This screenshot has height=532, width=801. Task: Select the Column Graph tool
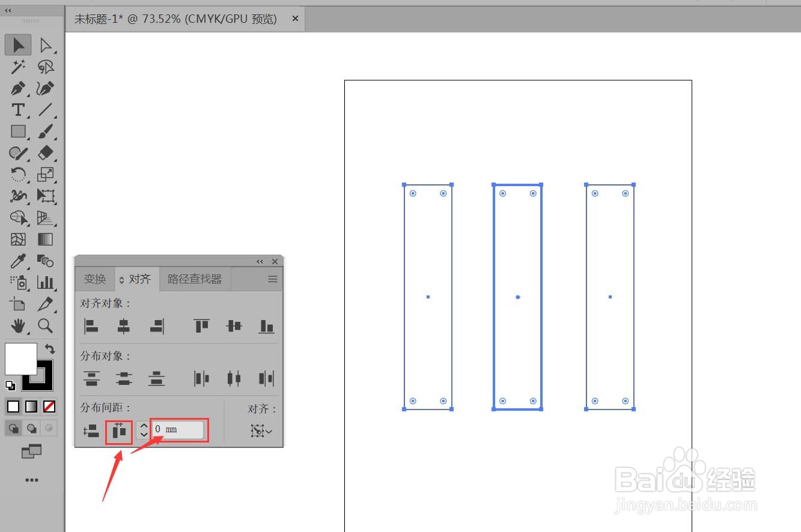pyautogui.click(x=46, y=282)
